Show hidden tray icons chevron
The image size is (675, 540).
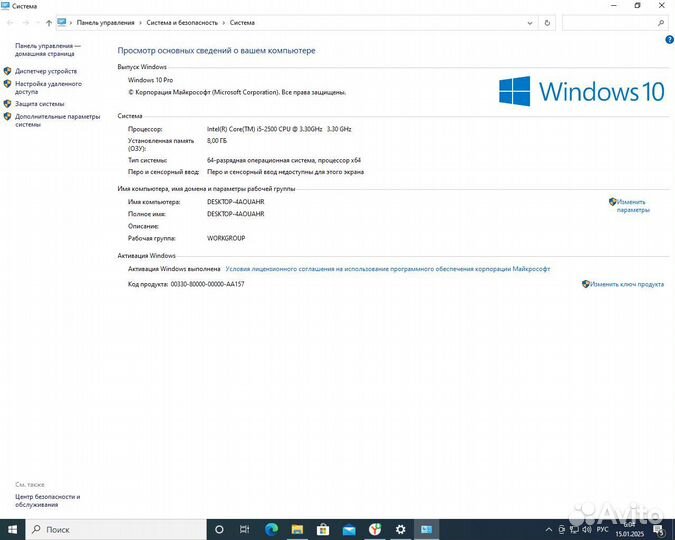[x=548, y=530]
